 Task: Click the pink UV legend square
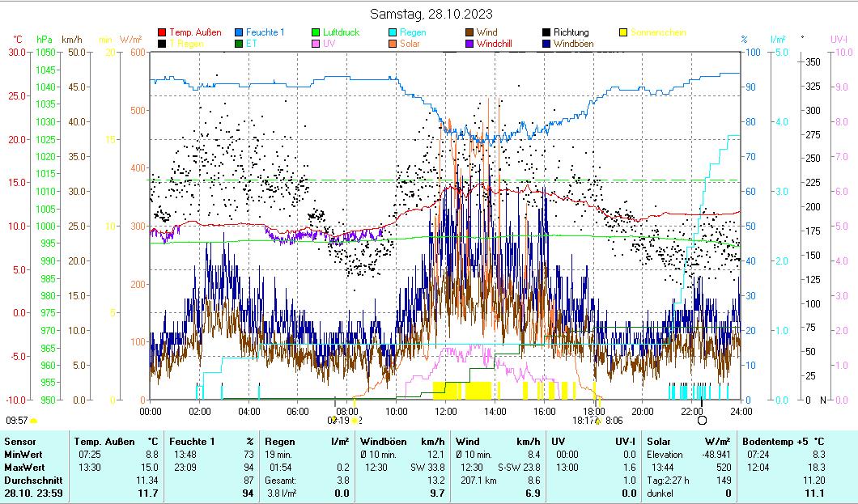316,44
